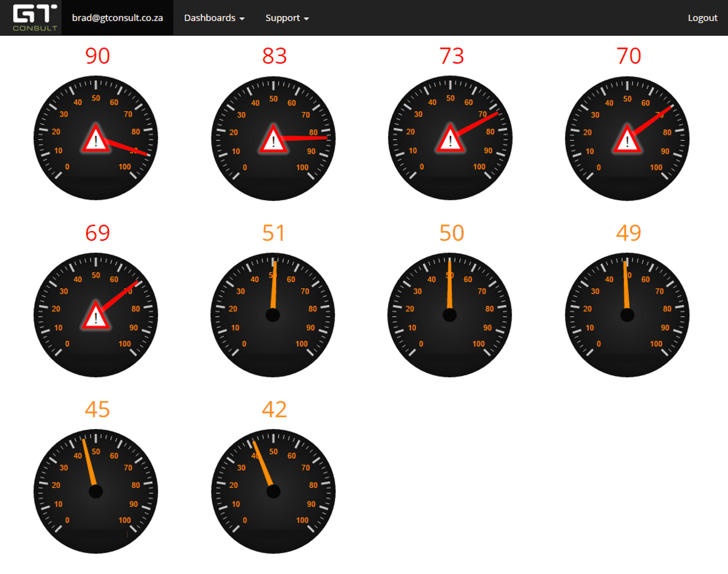
Task: Click the warning triangle on gauge 73
Action: pyautogui.click(x=450, y=138)
